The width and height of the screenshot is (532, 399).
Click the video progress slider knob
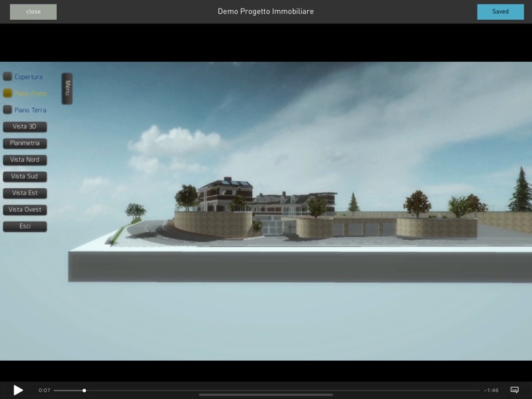click(x=84, y=390)
